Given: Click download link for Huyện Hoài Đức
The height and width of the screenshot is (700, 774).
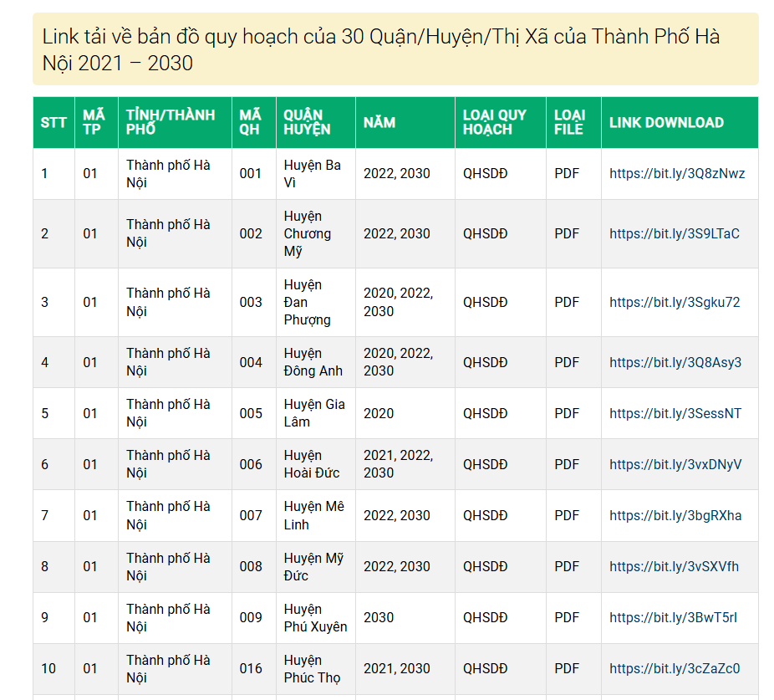Looking at the screenshot, I should click(675, 464).
